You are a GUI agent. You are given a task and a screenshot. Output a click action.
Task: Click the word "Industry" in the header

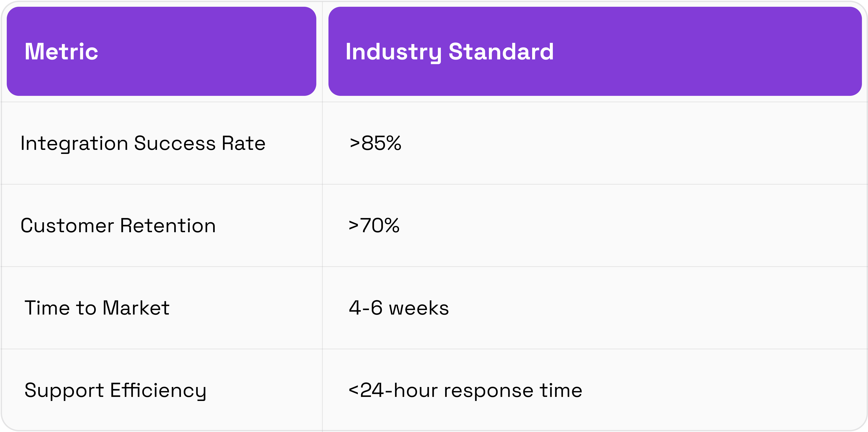[x=393, y=52]
